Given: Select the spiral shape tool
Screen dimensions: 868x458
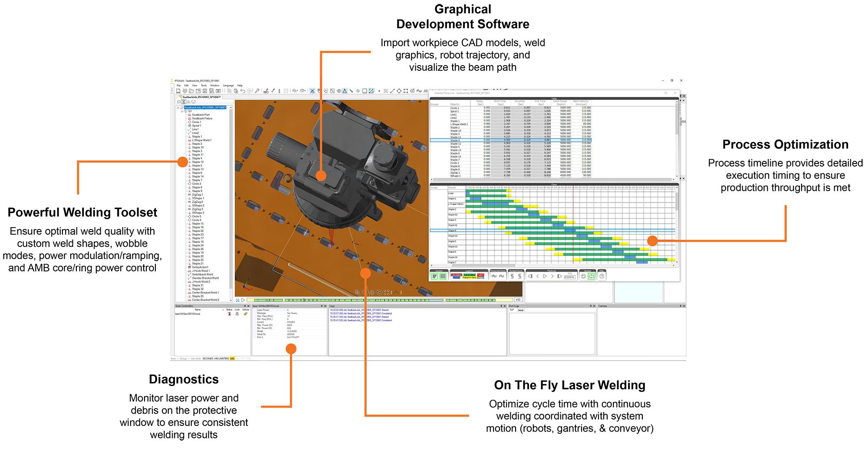Looking at the screenshot, I should pyautogui.click(x=412, y=91).
